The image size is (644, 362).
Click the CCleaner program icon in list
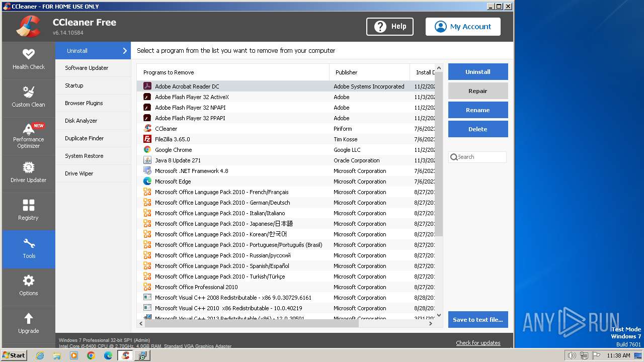pyautogui.click(x=147, y=128)
